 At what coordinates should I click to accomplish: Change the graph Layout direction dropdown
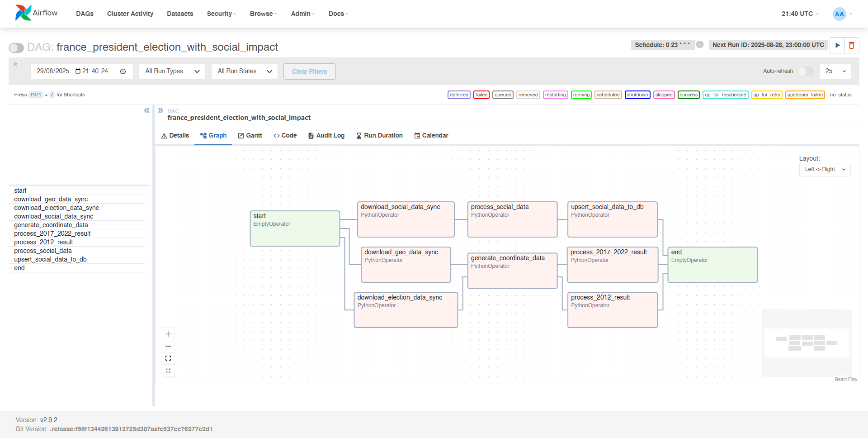[825, 170]
